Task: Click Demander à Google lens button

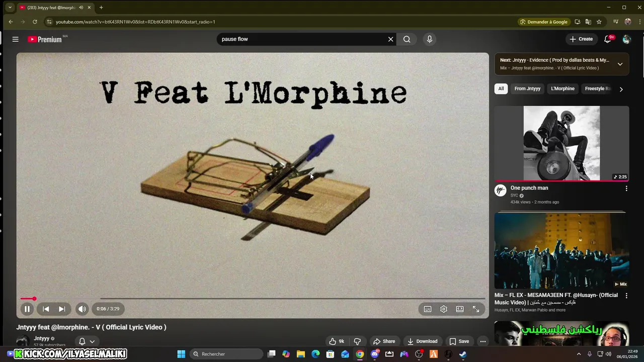Action: pyautogui.click(x=544, y=22)
